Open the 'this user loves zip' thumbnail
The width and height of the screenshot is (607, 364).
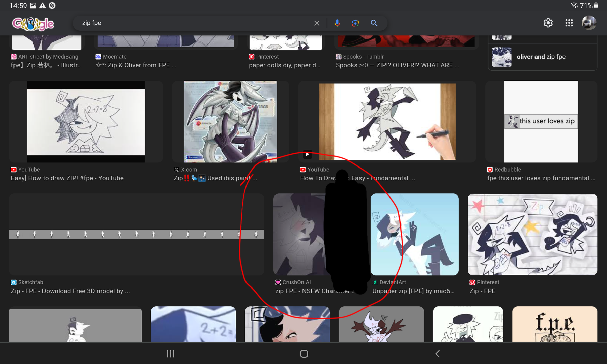[x=541, y=122]
